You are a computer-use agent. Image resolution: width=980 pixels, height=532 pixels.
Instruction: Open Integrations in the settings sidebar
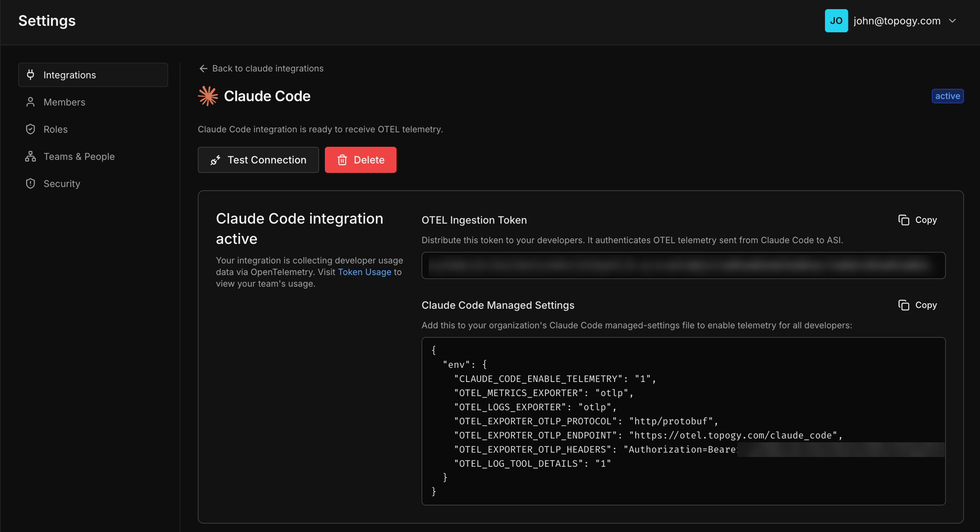click(93, 75)
